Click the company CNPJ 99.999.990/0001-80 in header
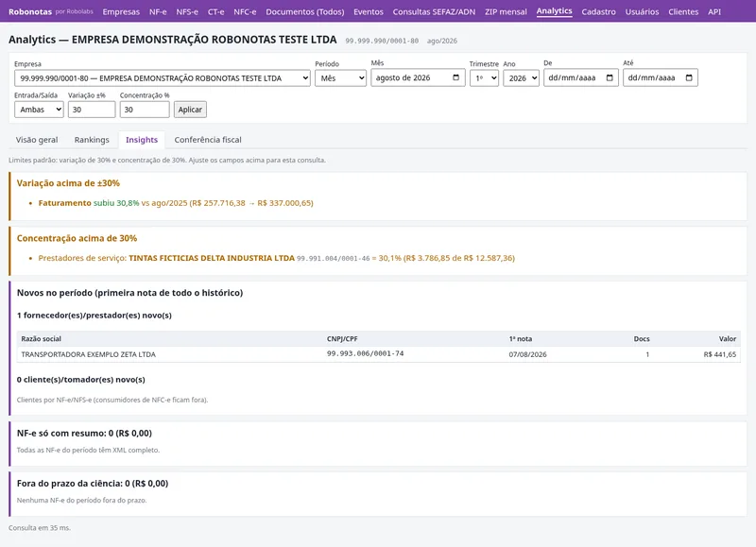 click(382, 41)
